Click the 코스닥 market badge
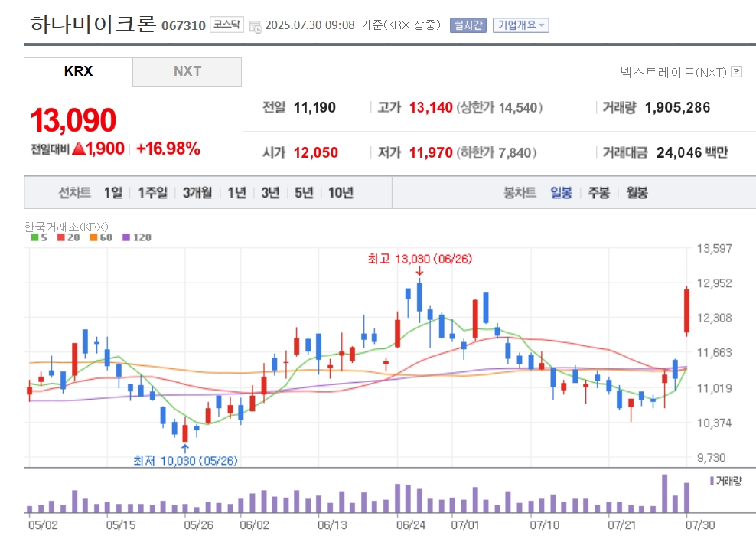756x549 pixels. (x=226, y=25)
